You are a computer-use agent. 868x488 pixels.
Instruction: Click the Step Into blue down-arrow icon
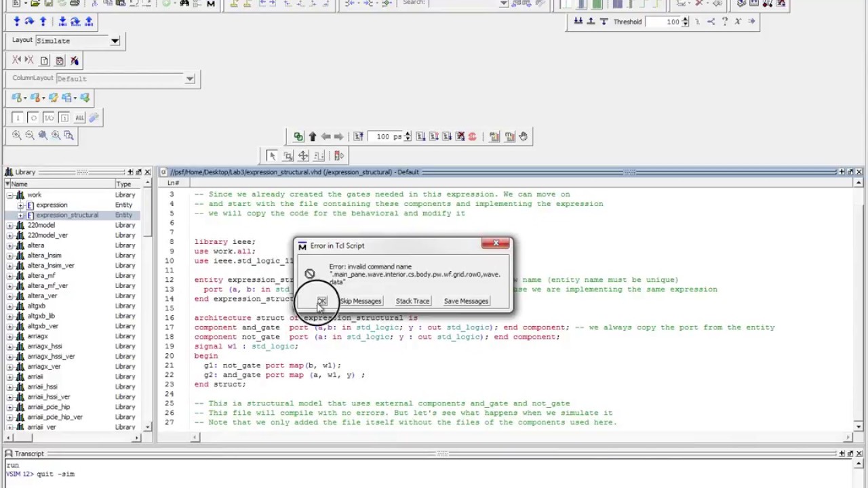click(x=16, y=22)
